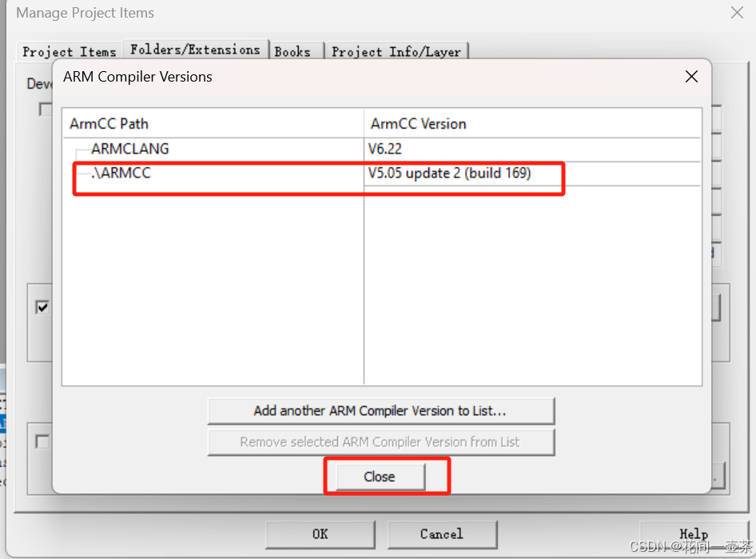Click OK in Manage Project Items window

pos(320,534)
